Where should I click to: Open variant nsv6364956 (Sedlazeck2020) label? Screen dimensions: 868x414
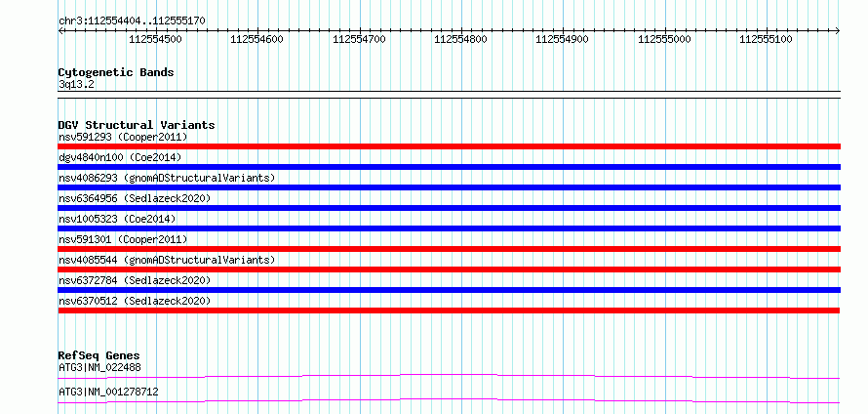135,198
